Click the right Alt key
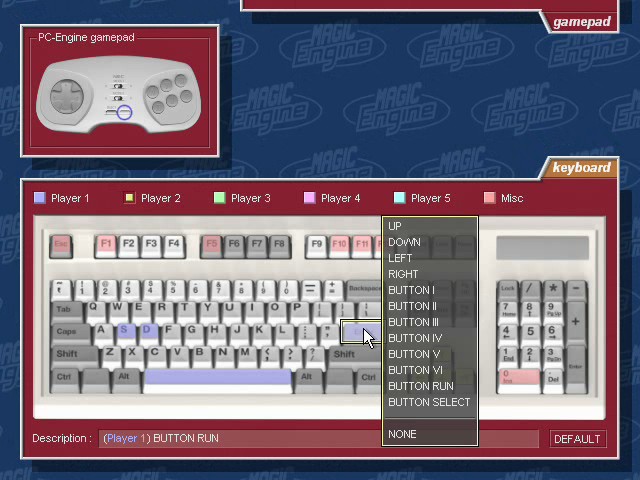640x480 pixels. [x=307, y=380]
